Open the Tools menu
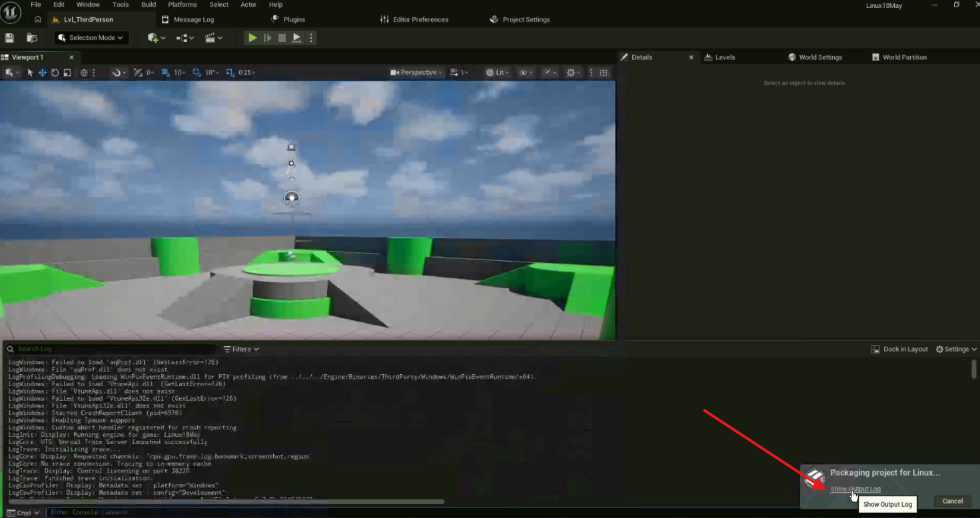 (121, 5)
